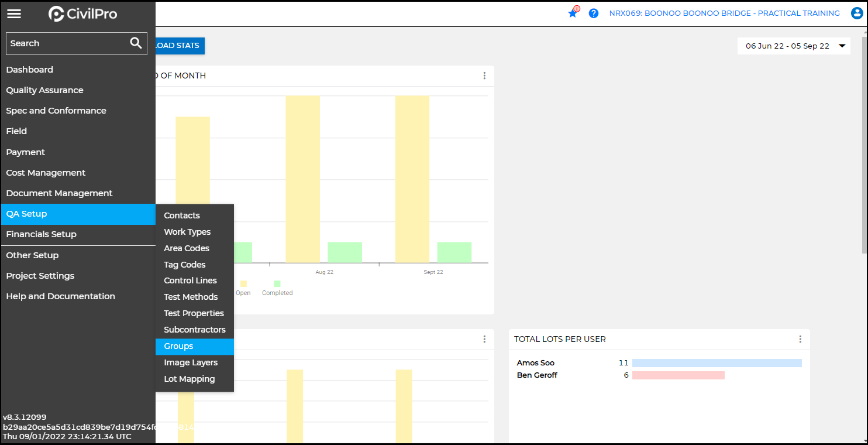This screenshot has width=868, height=445.
Task: Click the search magnifier icon
Action: (136, 43)
